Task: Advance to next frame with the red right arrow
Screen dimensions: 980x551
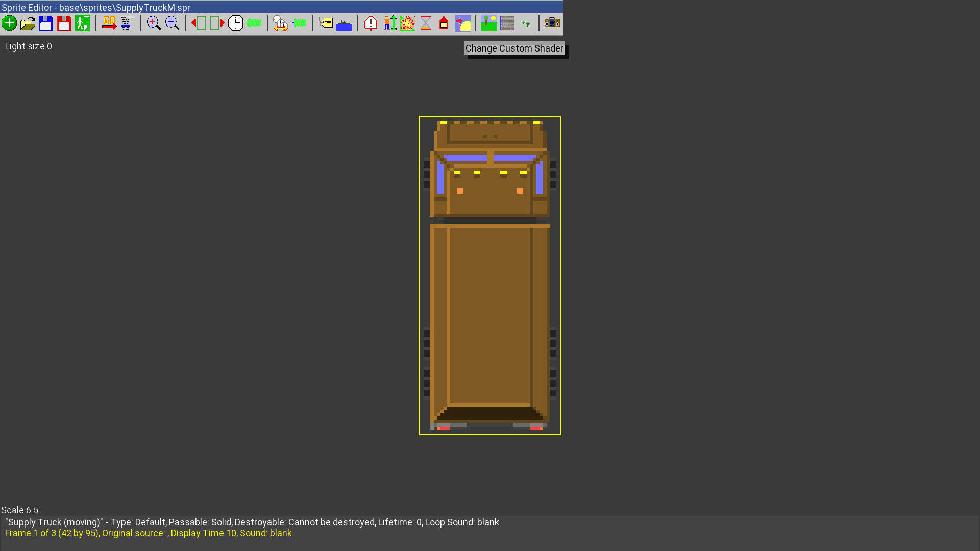Action: pyautogui.click(x=217, y=23)
